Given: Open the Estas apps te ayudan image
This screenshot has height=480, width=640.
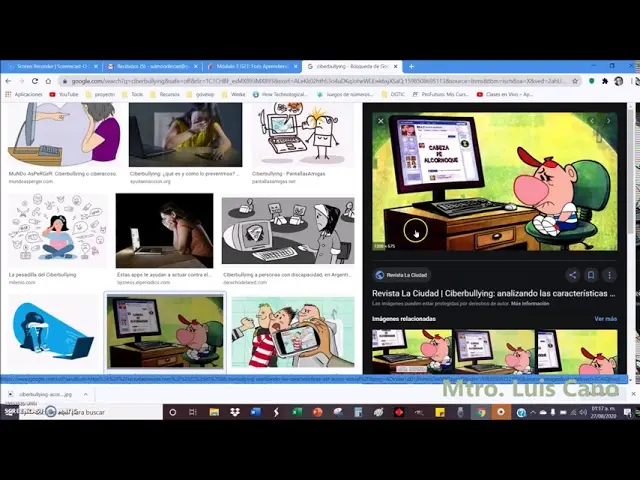Looking at the screenshot, I should click(x=164, y=231).
